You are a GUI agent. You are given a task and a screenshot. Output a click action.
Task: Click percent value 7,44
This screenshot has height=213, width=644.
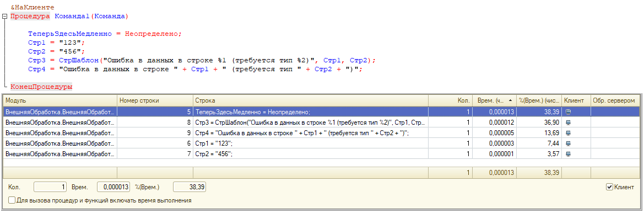(x=553, y=143)
